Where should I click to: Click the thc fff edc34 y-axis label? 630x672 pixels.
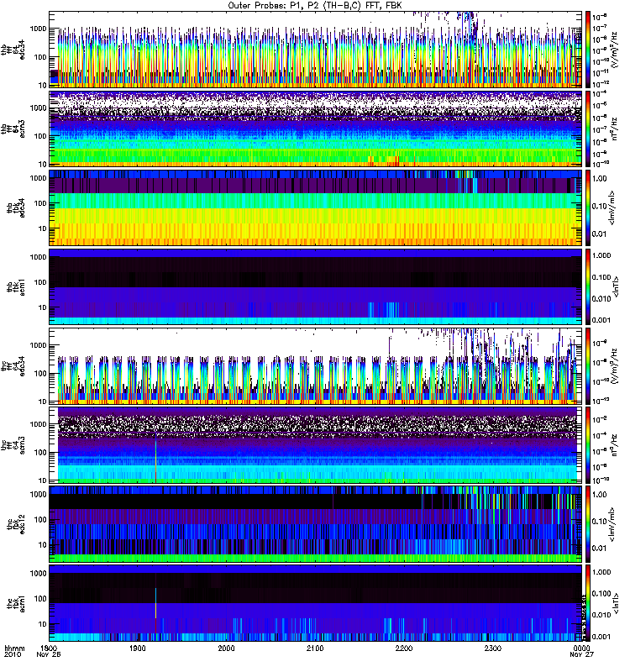15,366
